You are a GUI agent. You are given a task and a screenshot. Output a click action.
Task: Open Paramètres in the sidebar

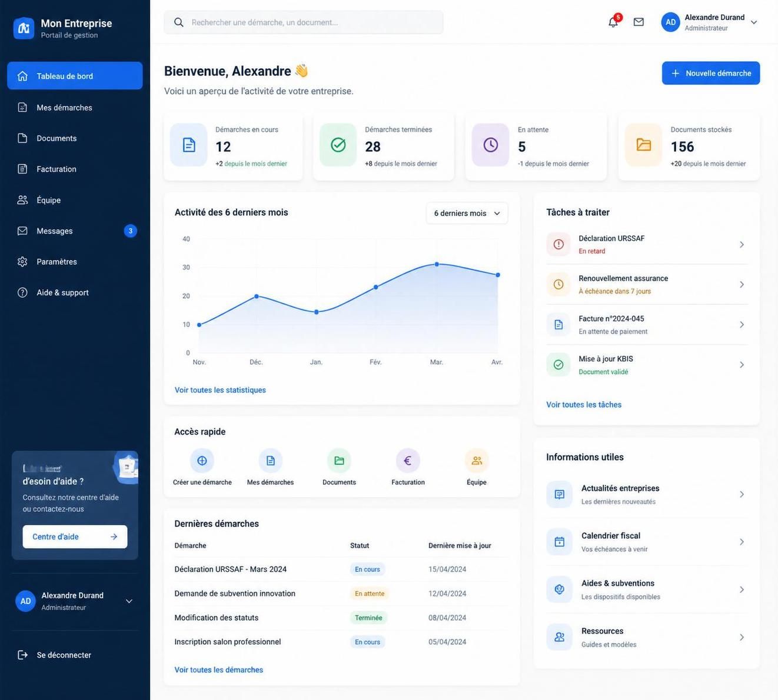75,262
